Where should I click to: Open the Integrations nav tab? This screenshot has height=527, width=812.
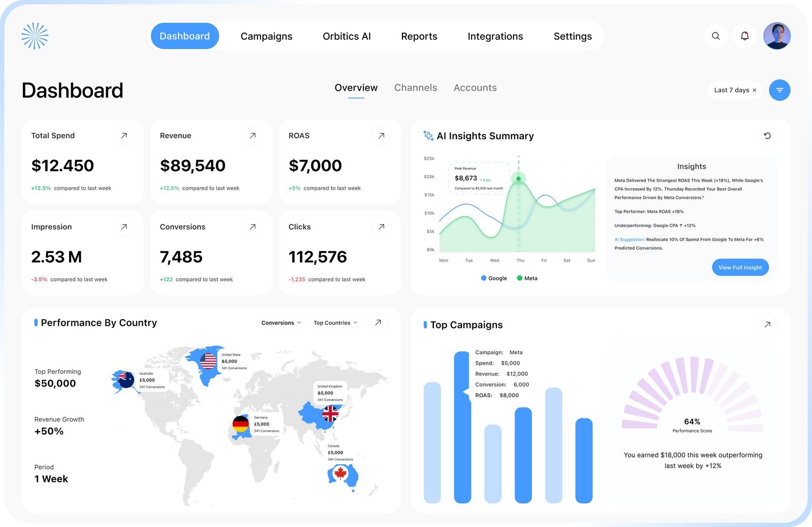(x=495, y=36)
